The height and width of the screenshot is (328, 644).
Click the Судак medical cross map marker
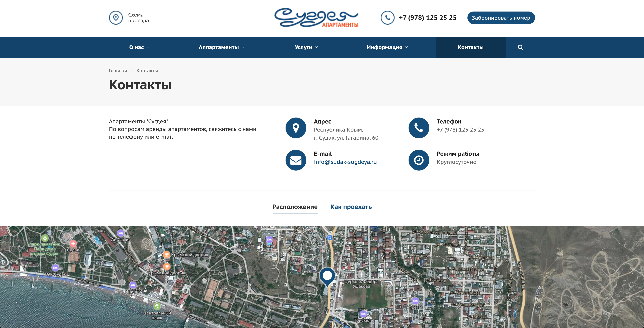click(73, 243)
